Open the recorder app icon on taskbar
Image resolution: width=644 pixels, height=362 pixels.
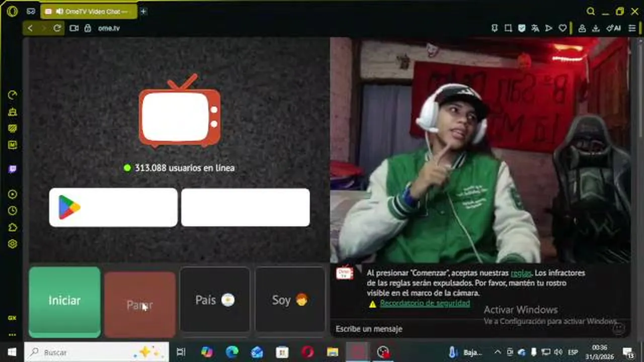click(384, 352)
